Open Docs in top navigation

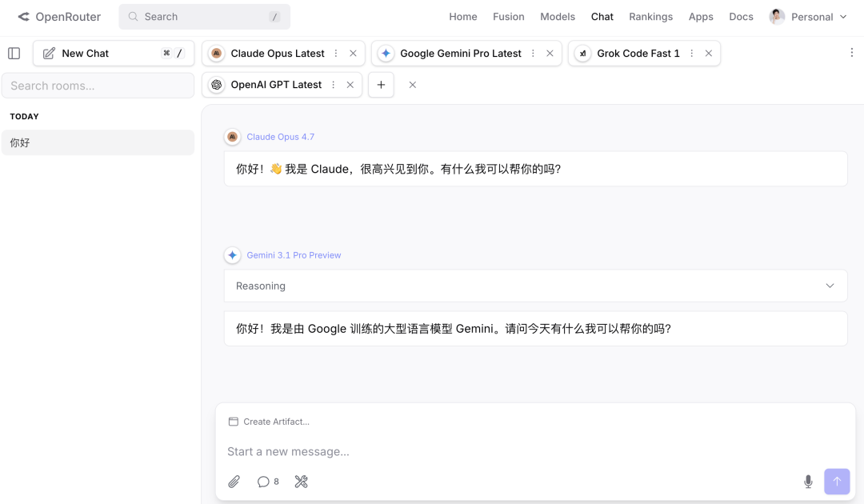pos(741,17)
